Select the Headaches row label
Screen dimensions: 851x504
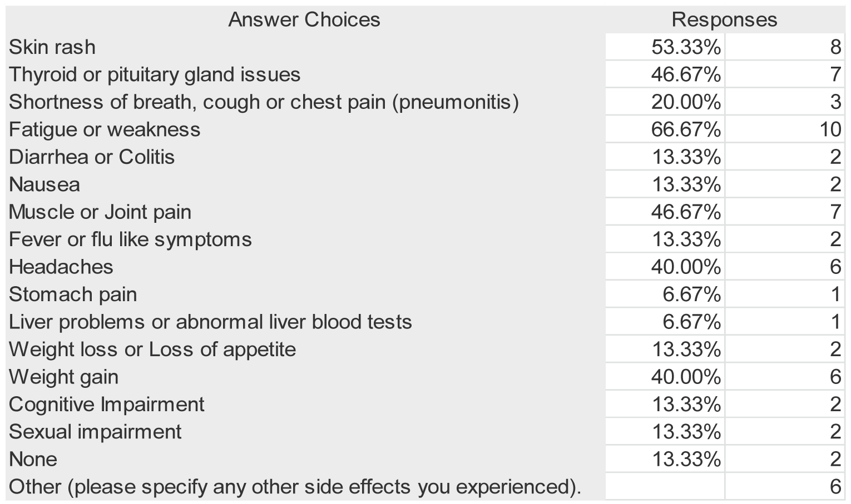click(61, 267)
